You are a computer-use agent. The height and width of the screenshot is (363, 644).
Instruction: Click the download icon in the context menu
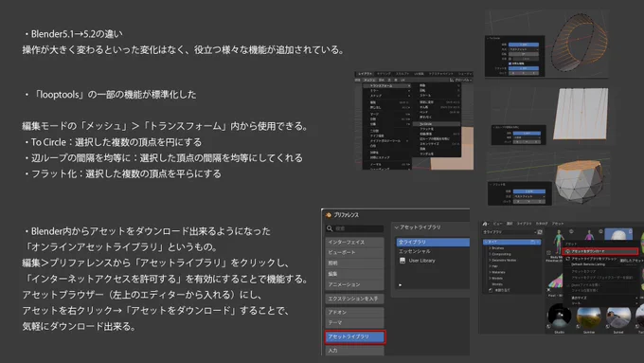coord(567,251)
